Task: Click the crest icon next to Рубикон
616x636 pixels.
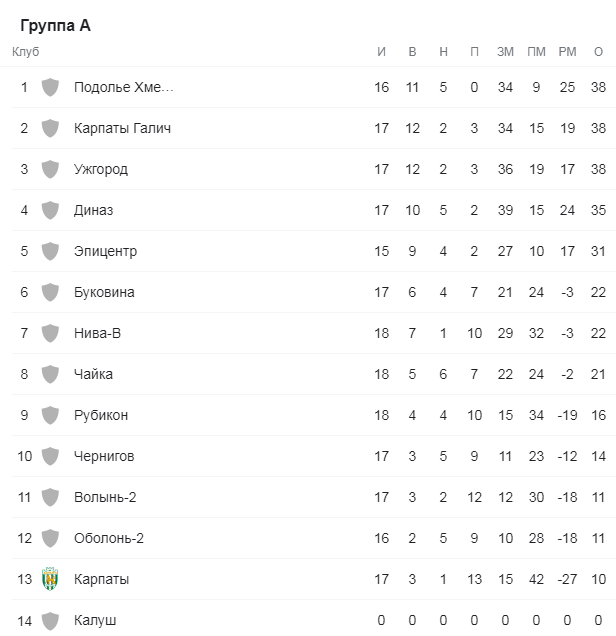Action: 50,415
